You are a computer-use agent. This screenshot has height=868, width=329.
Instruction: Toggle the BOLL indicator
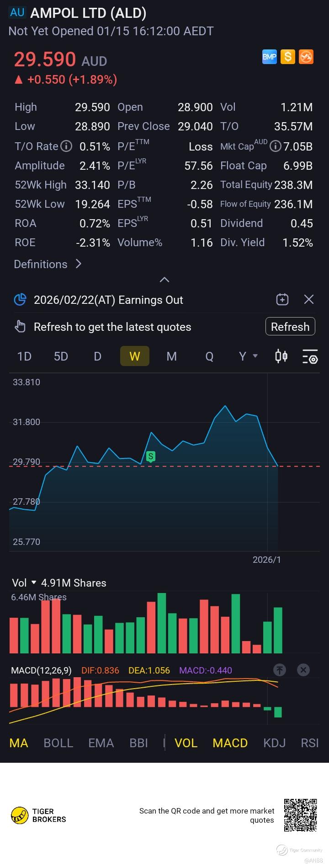tap(58, 743)
